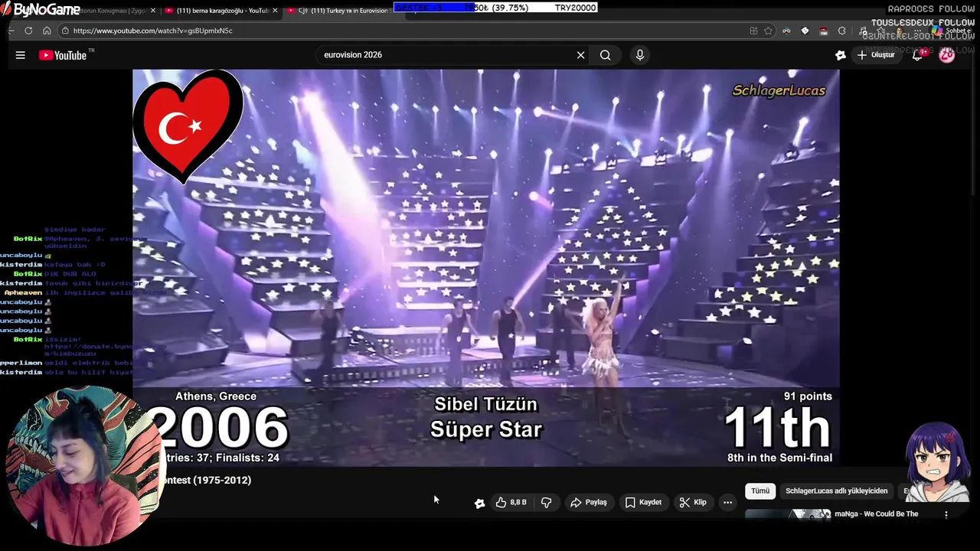Open the three-dot more actions menu
This screenshot has width=980, height=551.
[x=728, y=503]
